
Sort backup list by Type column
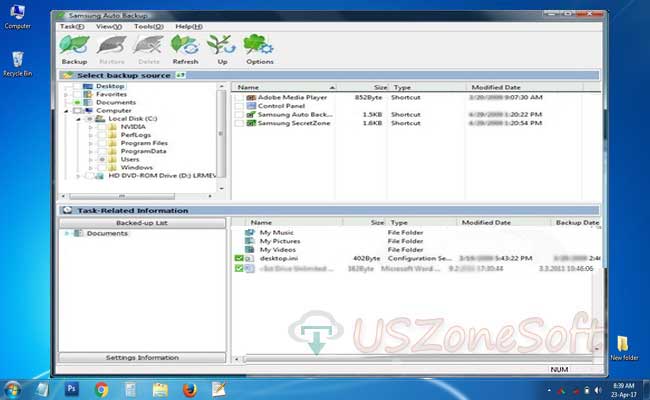click(x=421, y=223)
